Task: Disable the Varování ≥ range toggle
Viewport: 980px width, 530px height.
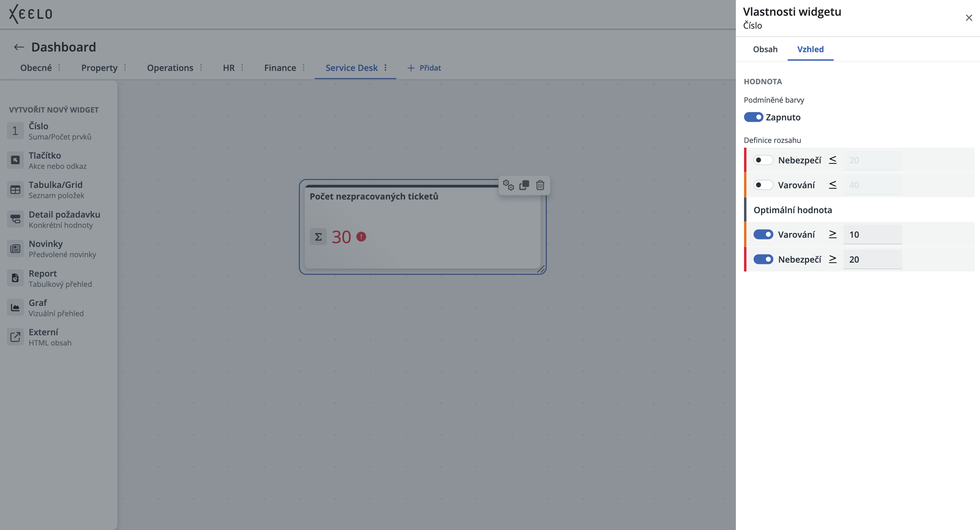Action: [x=763, y=234]
